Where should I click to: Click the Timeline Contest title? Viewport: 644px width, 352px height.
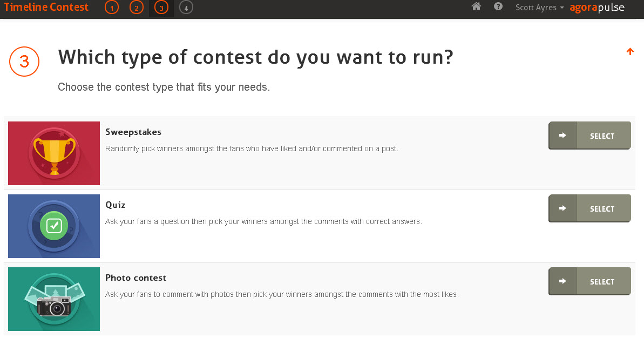(46, 7)
